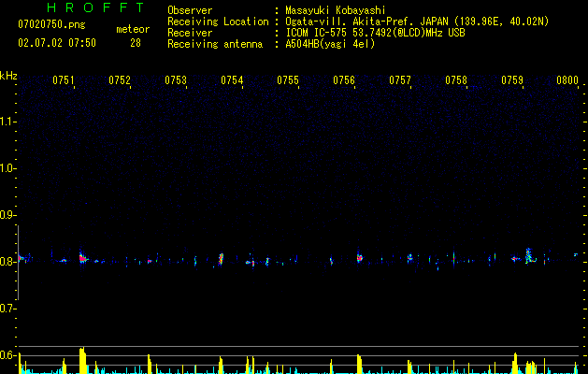Screen dimensions: 588x374
Task: Click the strong meteor echo just after 0751
Action: point(82,257)
